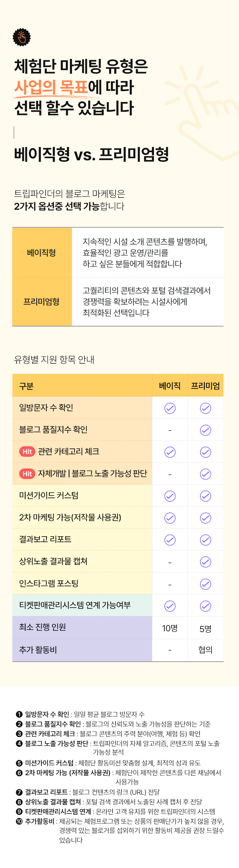Viewport: 239px width, 868px height.
Task: Click the Hit badge beside 자체개발
Action: (x=27, y=473)
